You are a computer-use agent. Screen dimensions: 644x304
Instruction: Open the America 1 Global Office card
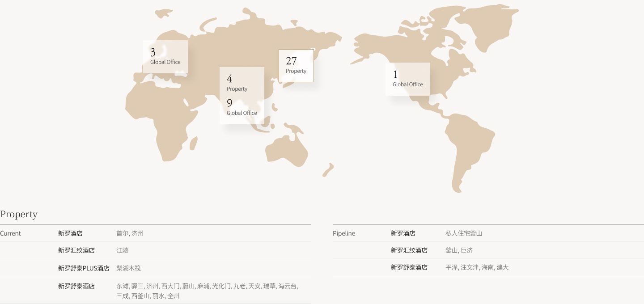[x=408, y=79]
